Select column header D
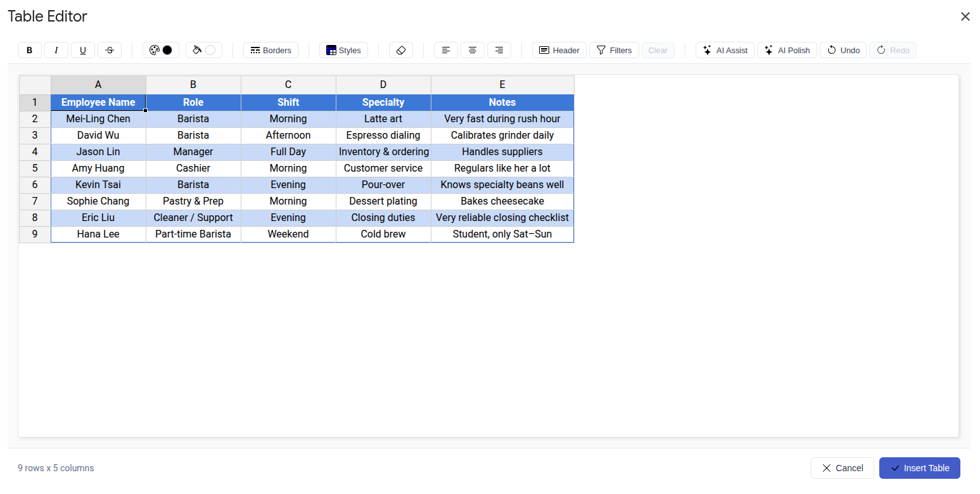This screenshot has width=980, height=494. (x=383, y=84)
